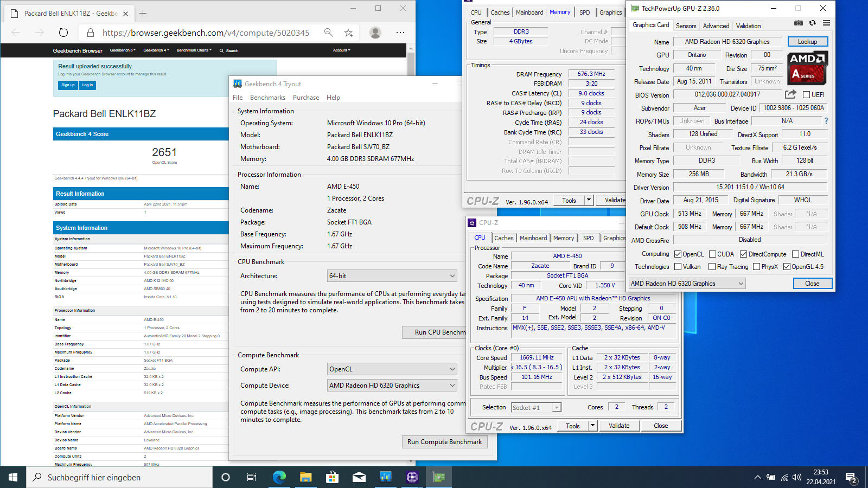Expand the Tools arrow in upper CPU-Z window
868x488 pixels.
click(x=589, y=200)
